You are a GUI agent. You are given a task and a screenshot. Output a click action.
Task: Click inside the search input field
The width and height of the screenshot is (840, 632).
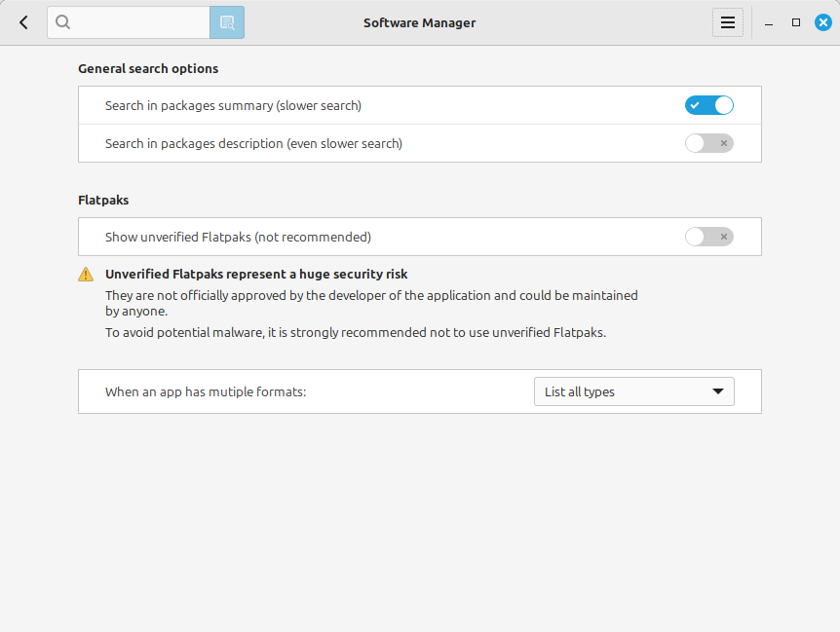coord(136,21)
